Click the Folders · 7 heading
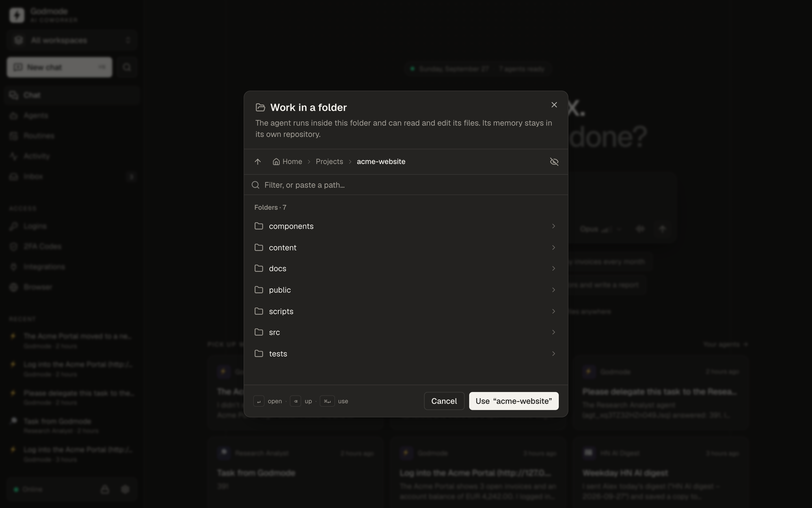This screenshot has height=508, width=812. [270, 207]
